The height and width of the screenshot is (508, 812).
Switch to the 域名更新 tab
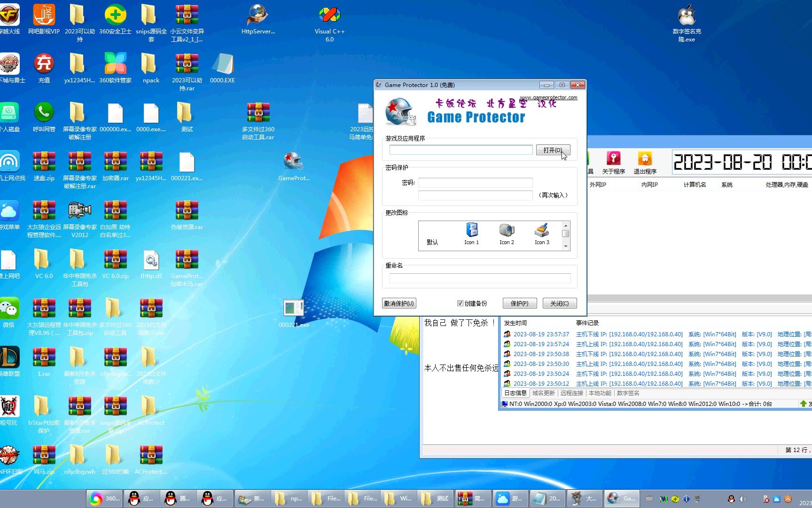point(543,393)
